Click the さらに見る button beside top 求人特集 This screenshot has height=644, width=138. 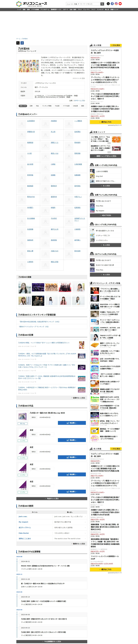[x=116, y=45]
